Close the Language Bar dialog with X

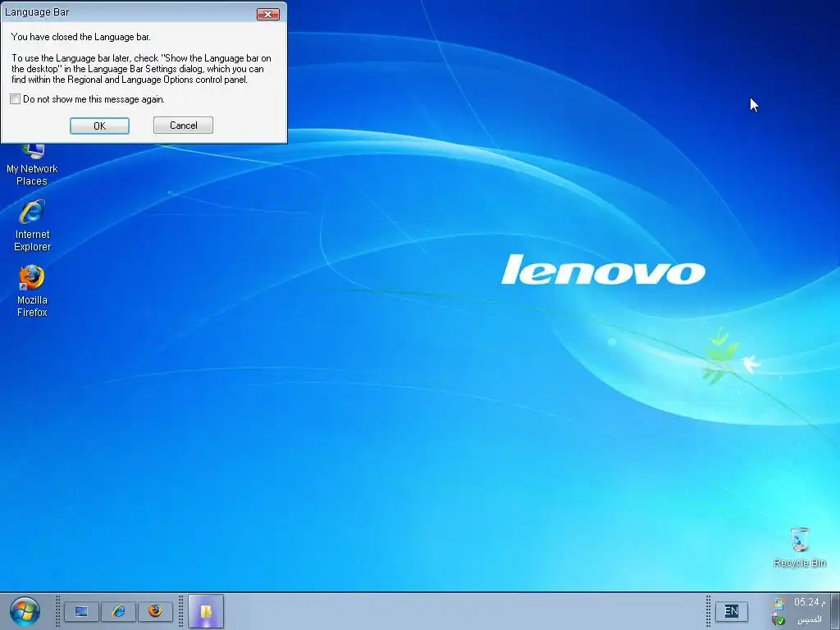(268, 14)
